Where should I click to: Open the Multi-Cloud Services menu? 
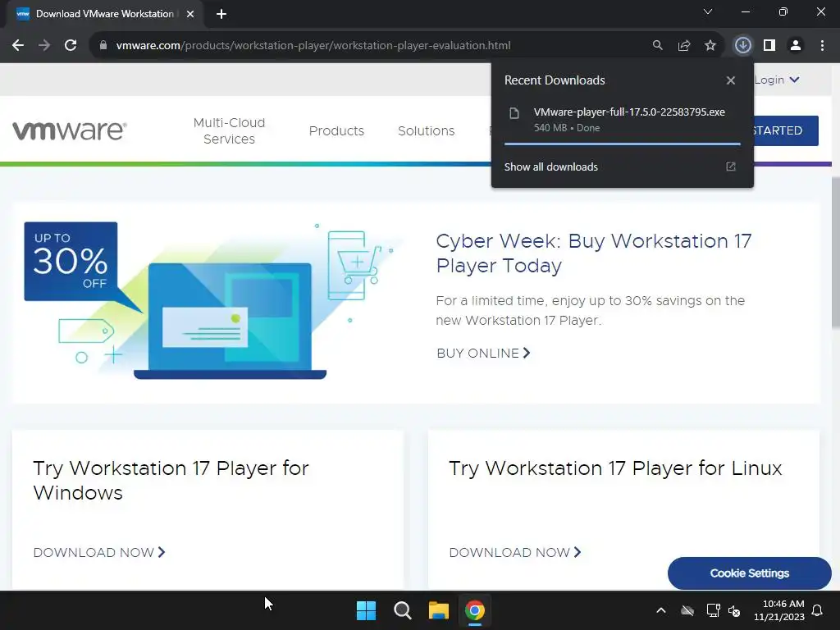[230, 130]
